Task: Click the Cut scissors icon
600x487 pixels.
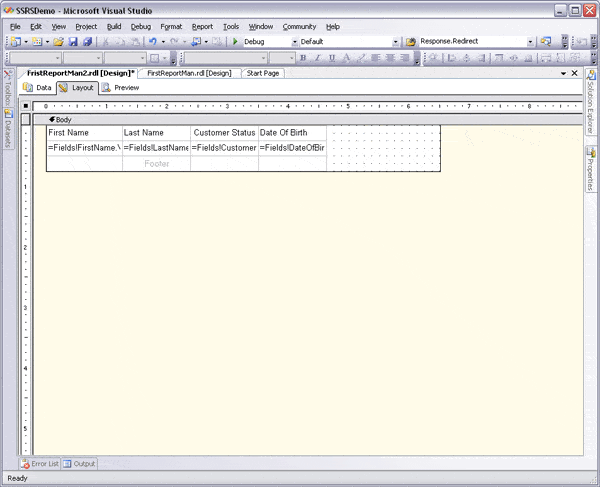Action: point(106,42)
